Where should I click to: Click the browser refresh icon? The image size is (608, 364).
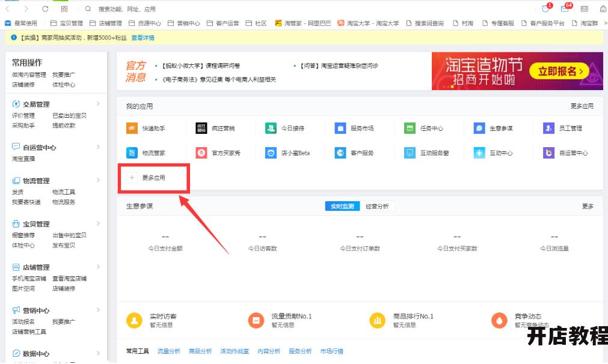(45, 8)
